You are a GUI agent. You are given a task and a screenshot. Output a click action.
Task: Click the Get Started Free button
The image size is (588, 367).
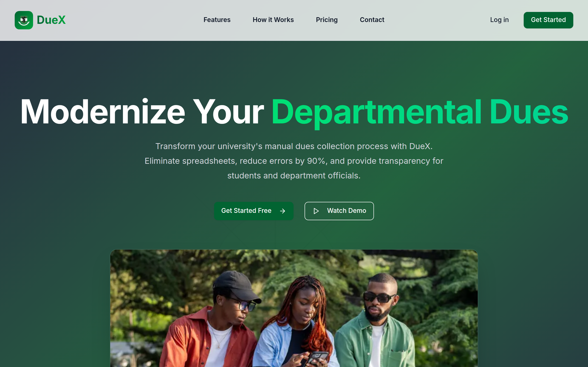(x=246, y=211)
